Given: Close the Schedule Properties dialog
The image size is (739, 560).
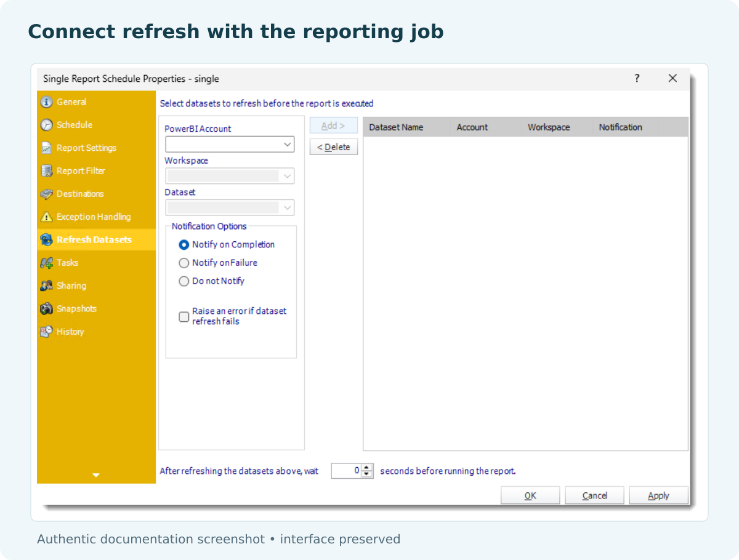Looking at the screenshot, I should coord(672,78).
